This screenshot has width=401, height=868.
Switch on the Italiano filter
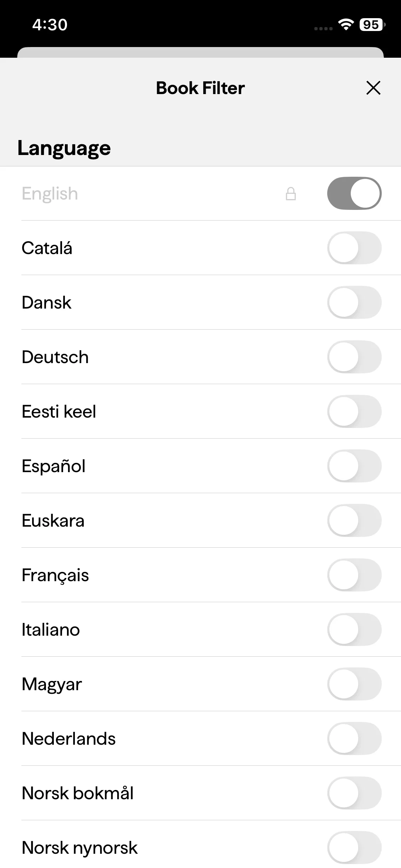pos(354,630)
